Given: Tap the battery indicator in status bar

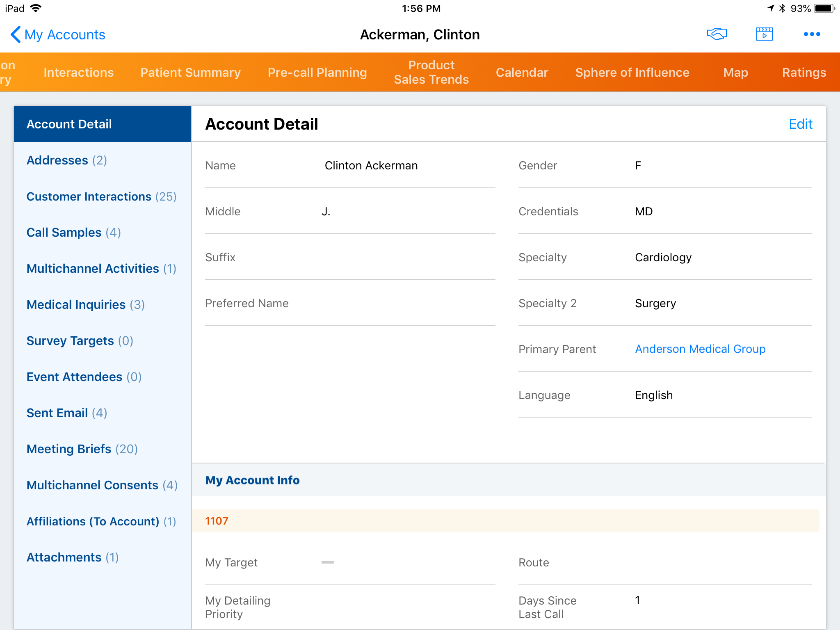Looking at the screenshot, I should tap(824, 8).
